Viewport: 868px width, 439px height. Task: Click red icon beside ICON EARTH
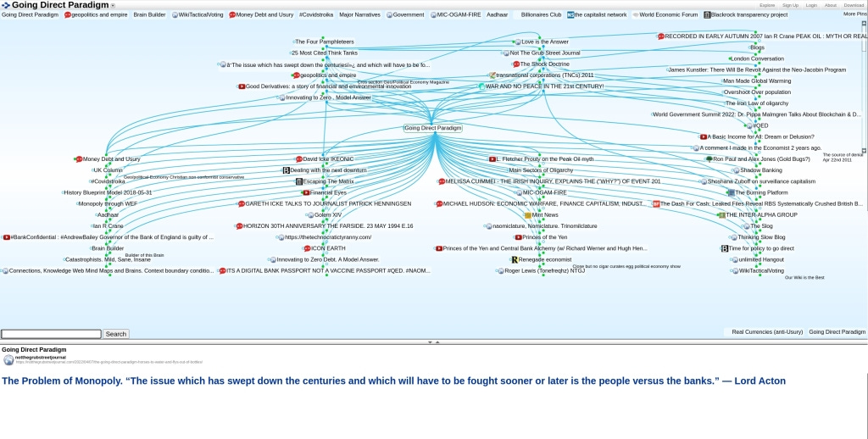point(307,248)
